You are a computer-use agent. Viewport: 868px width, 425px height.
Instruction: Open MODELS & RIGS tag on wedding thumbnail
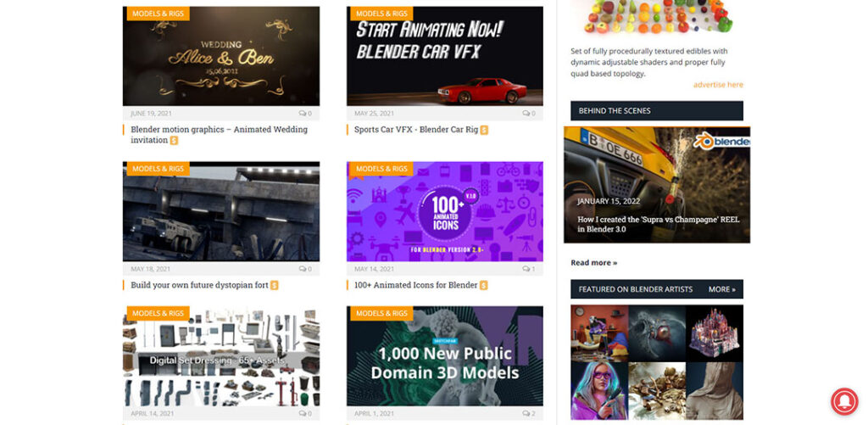[x=159, y=14]
